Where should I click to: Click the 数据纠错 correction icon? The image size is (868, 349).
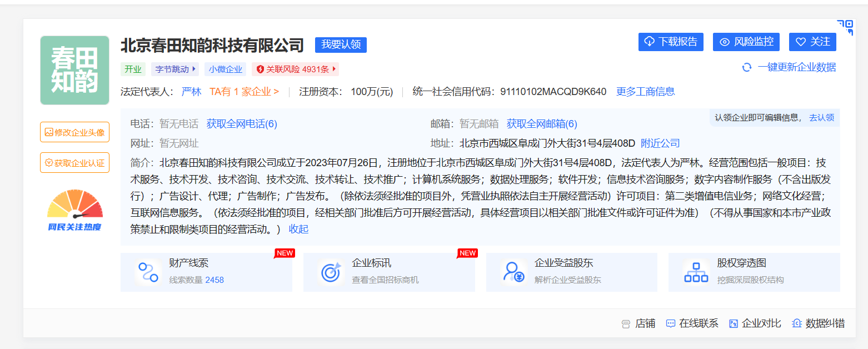(x=796, y=323)
